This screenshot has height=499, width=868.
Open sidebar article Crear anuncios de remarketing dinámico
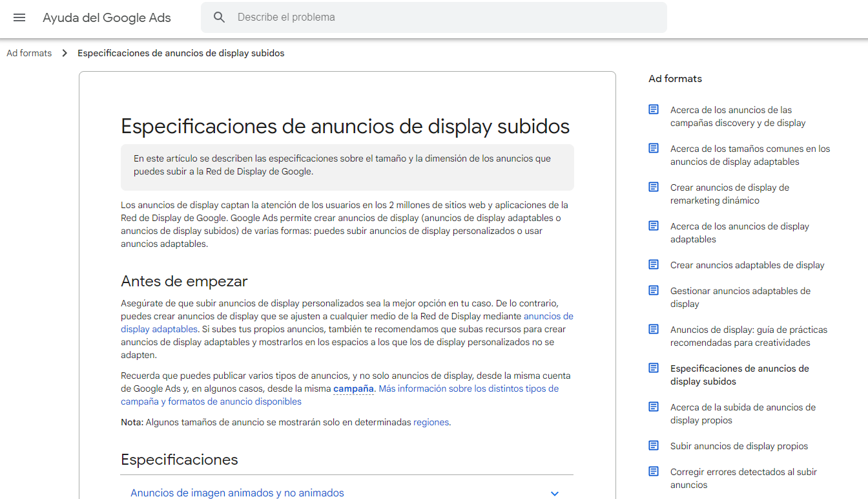(730, 194)
